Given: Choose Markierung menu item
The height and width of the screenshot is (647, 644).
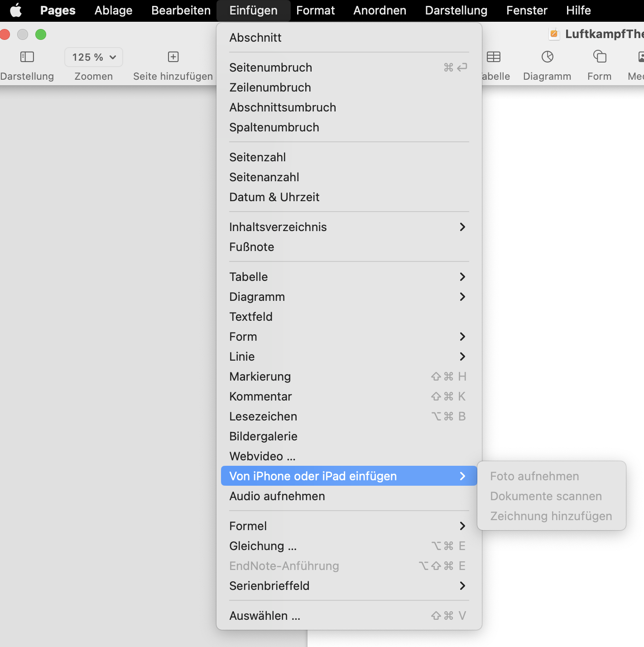Looking at the screenshot, I should 349,377.
